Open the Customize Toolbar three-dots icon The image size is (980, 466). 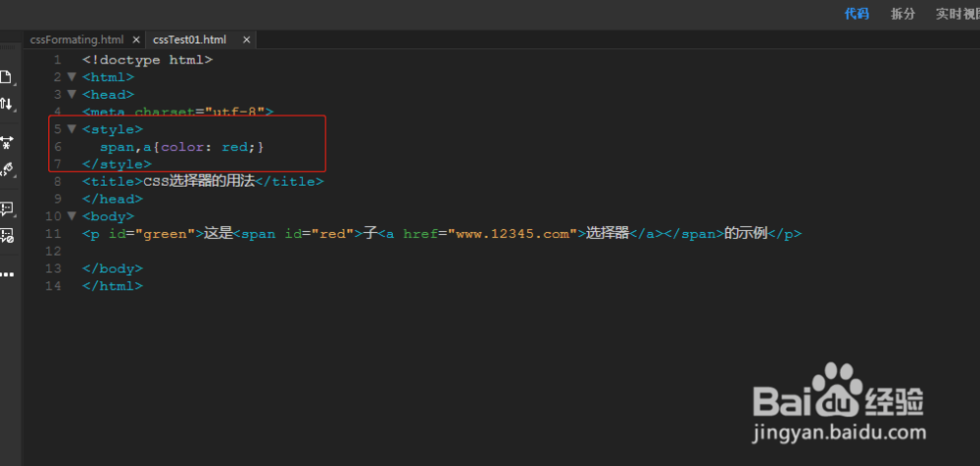[6, 274]
